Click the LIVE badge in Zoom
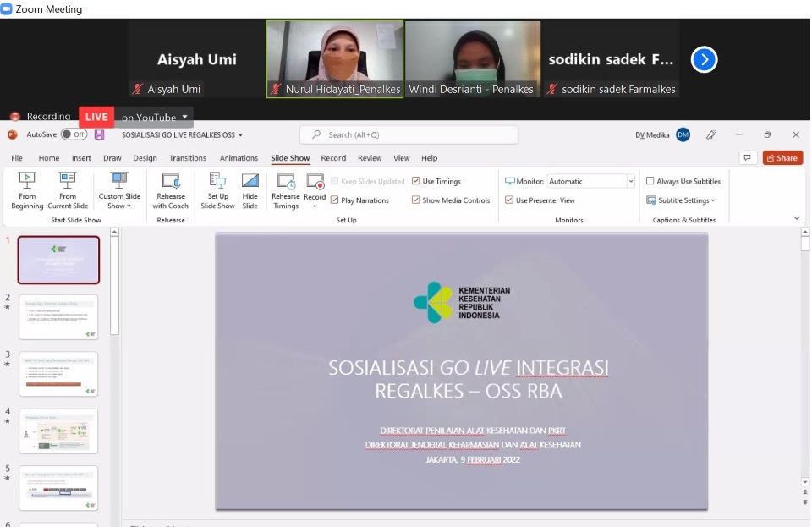Image resolution: width=812 pixels, height=527 pixels. (96, 117)
